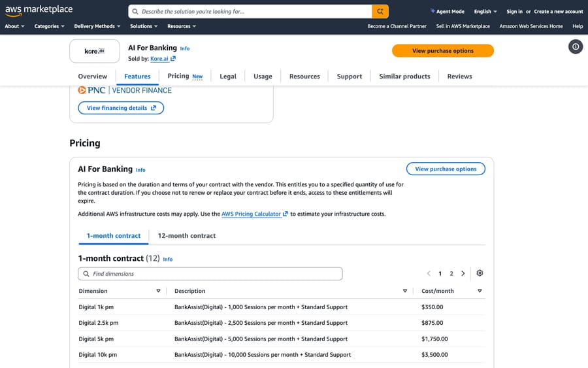Click Info link beside 1-month contract heading
This screenshot has width=588, height=368.
pos(168,259)
